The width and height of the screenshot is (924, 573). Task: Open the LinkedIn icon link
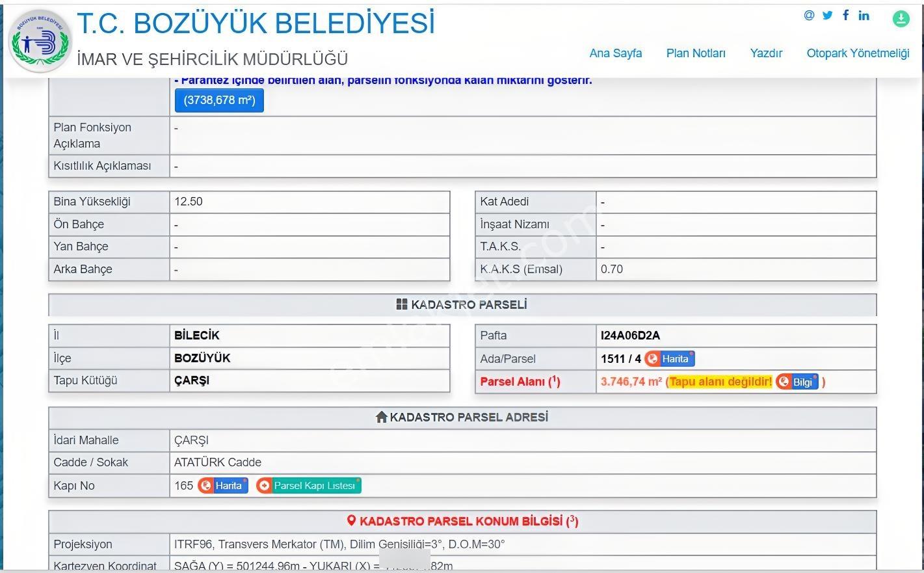click(x=864, y=15)
